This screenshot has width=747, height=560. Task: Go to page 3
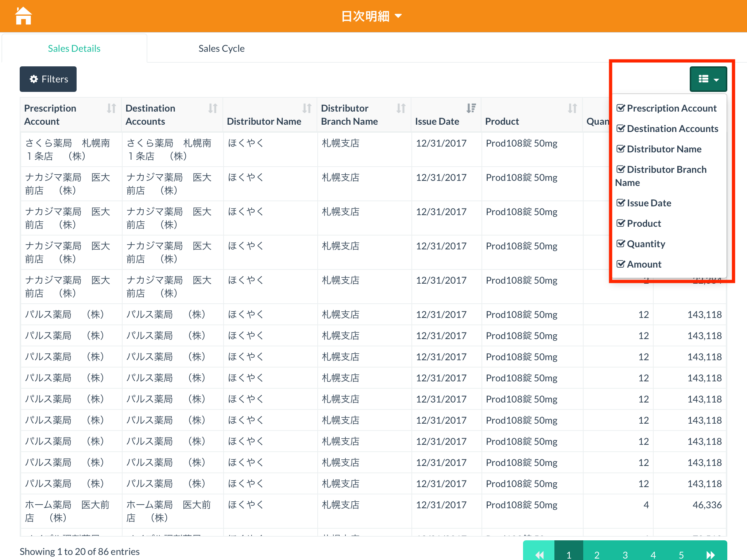[625, 555]
